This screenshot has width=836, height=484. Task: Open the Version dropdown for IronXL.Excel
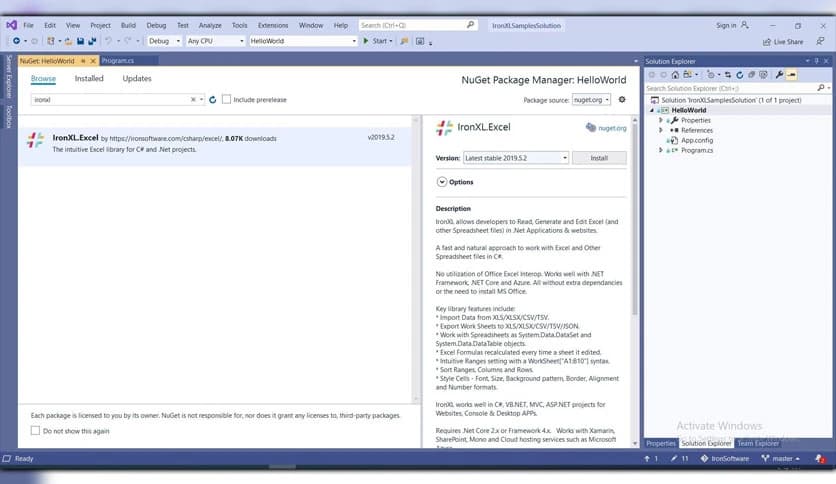[x=516, y=158]
